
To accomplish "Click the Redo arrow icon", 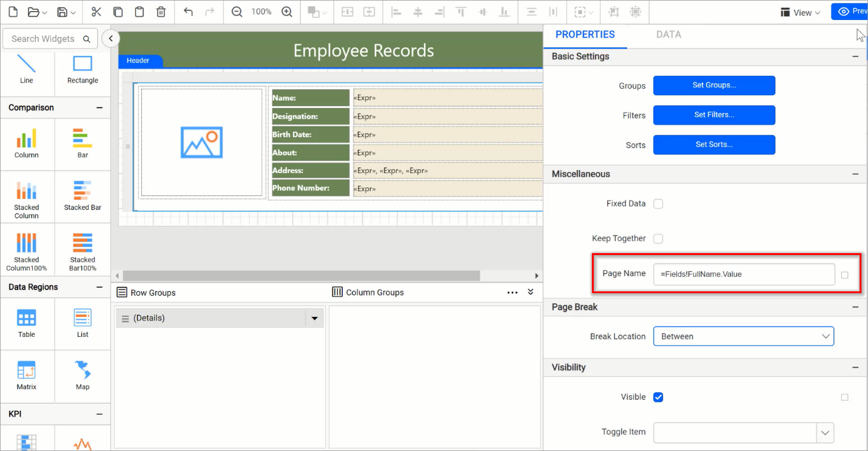I will tap(210, 12).
